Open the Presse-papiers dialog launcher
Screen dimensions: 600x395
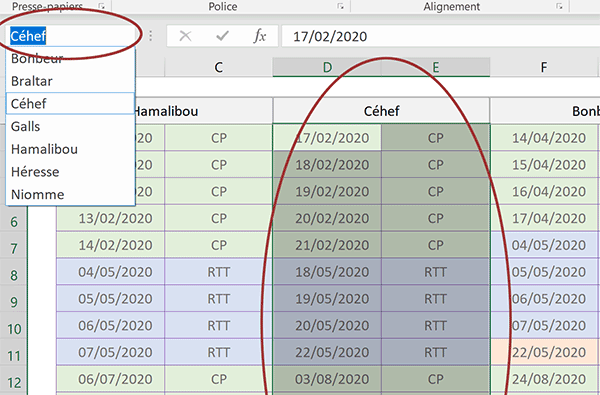[101, 6]
